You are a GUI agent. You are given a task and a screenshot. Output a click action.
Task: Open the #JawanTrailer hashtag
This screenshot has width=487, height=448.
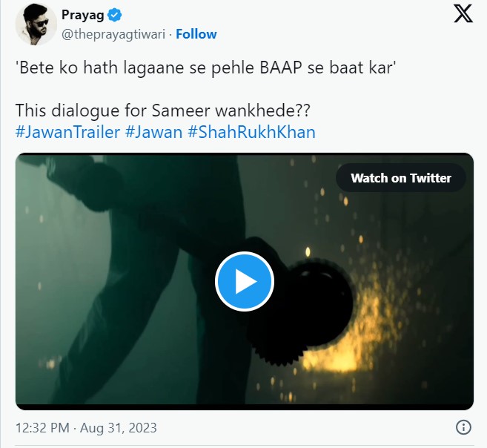pos(65,132)
